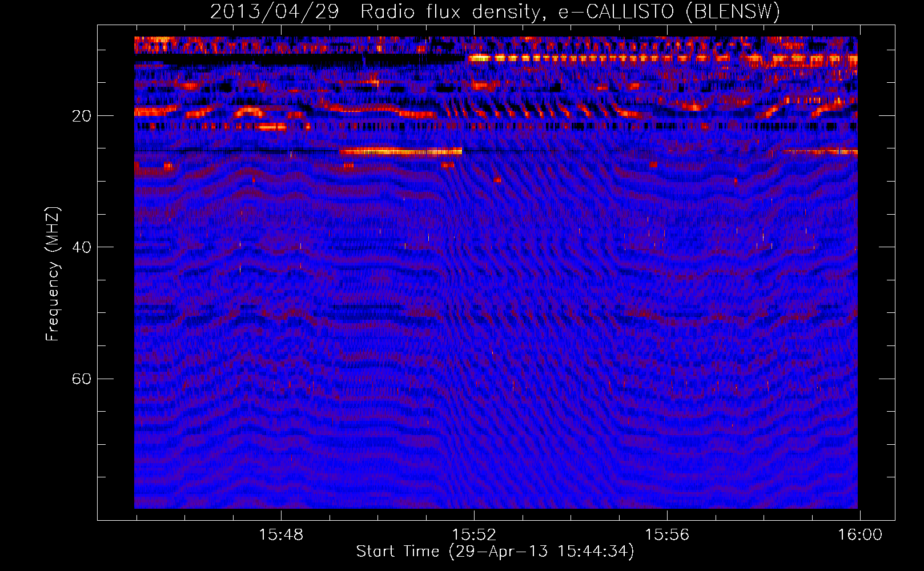The width and height of the screenshot is (924, 571).
Task: Click the 40 frequency tick label
Action: pyautogui.click(x=81, y=247)
